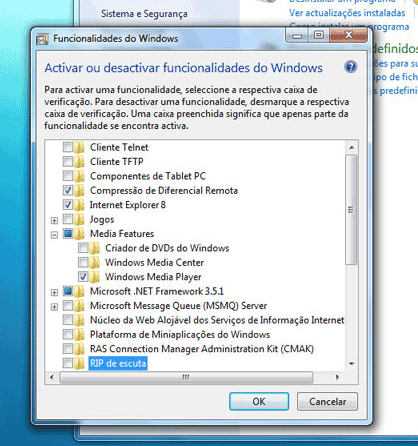Image resolution: width=418 pixels, height=446 pixels.
Task: Tick Plataforma de Miniaplicações do Windows checkbox
Action: 68,334
